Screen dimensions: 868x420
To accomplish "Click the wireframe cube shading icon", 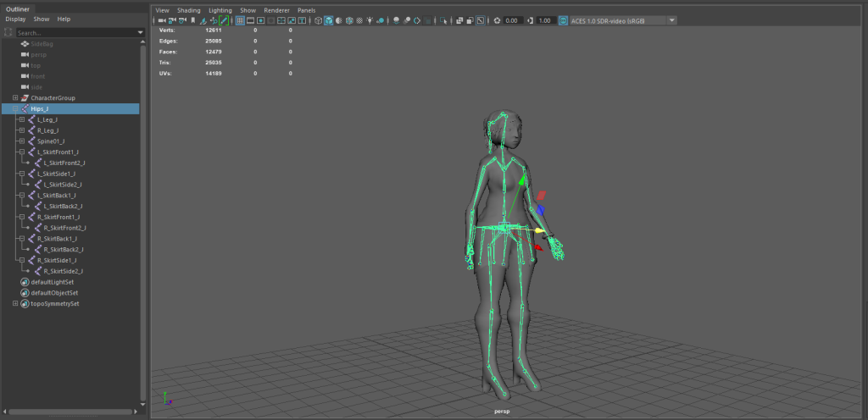I will pyautogui.click(x=318, y=20).
